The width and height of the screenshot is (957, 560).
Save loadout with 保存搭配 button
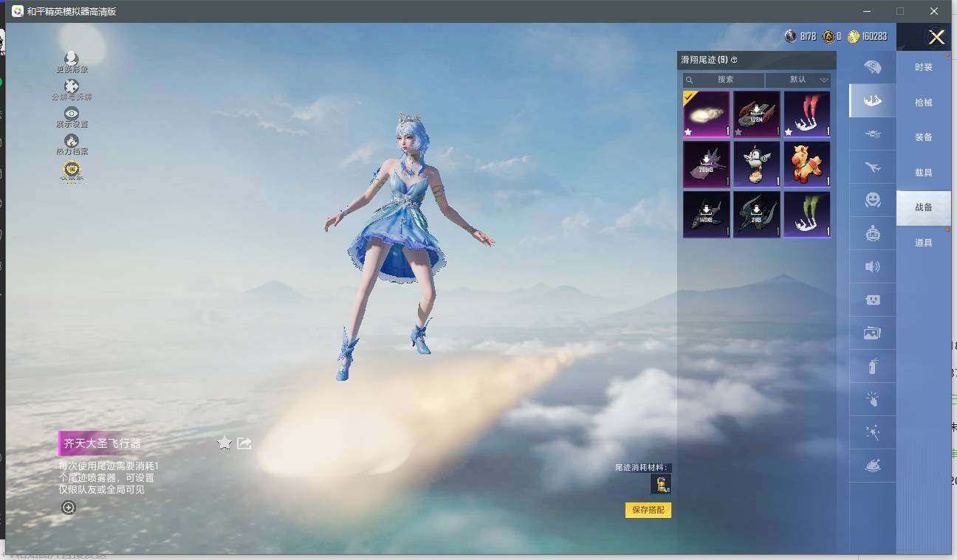(x=648, y=510)
